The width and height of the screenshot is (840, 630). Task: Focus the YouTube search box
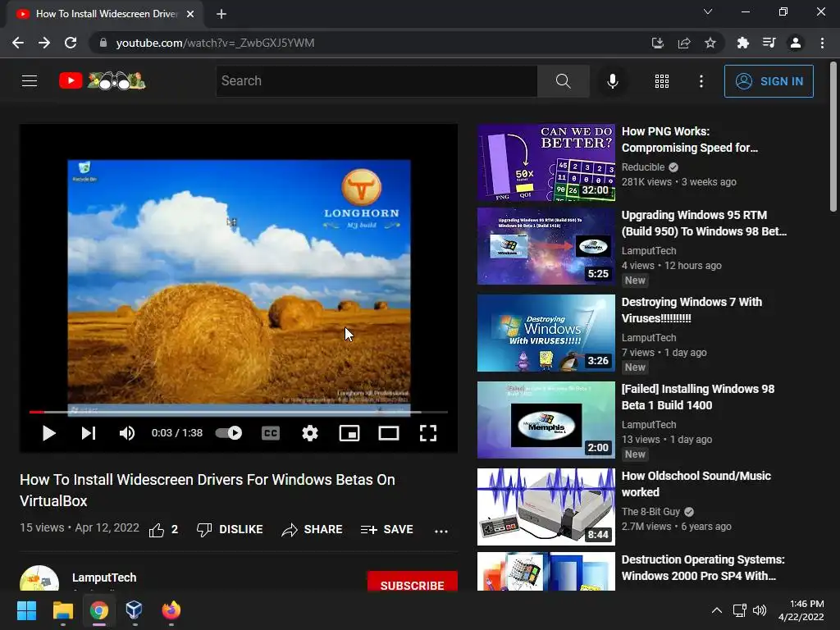tap(377, 81)
